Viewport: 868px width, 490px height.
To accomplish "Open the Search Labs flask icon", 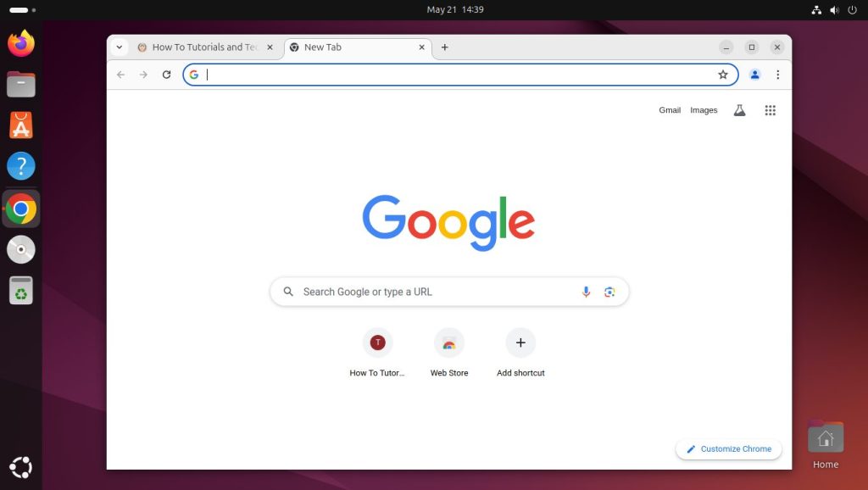I will point(739,110).
